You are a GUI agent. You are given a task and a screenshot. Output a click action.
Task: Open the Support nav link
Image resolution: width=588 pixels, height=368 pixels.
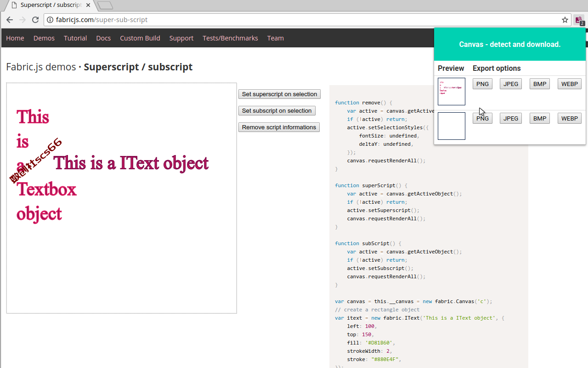(x=181, y=38)
